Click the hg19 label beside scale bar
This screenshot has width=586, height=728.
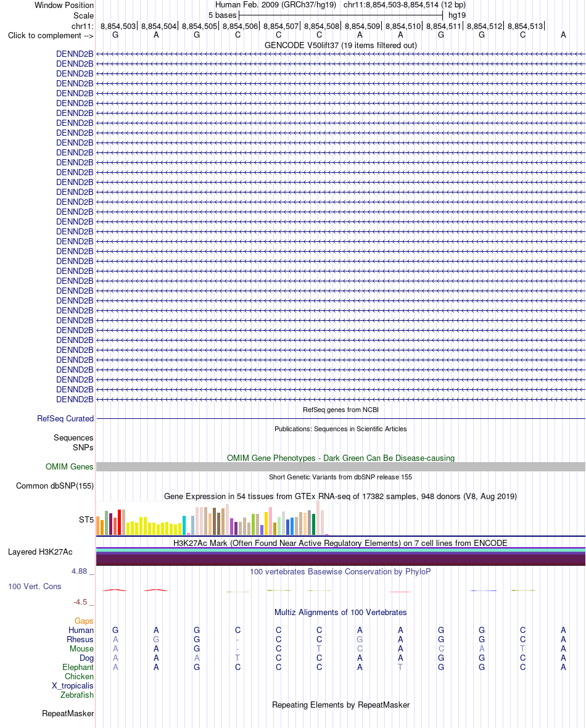pyautogui.click(x=457, y=15)
